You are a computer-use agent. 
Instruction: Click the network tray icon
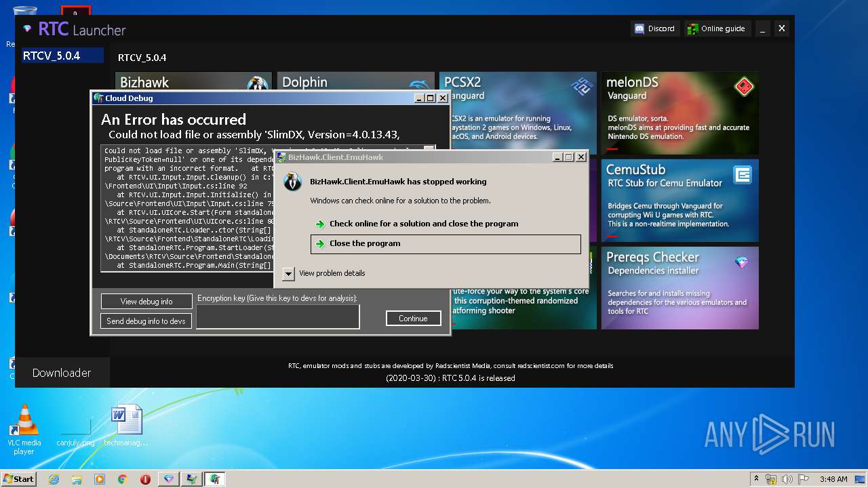pos(771,479)
